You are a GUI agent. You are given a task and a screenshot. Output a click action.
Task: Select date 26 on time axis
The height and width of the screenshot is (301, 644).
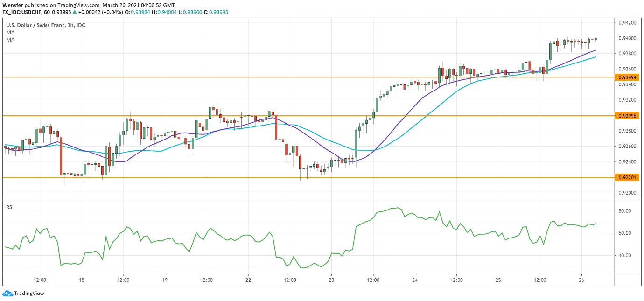(x=581, y=280)
